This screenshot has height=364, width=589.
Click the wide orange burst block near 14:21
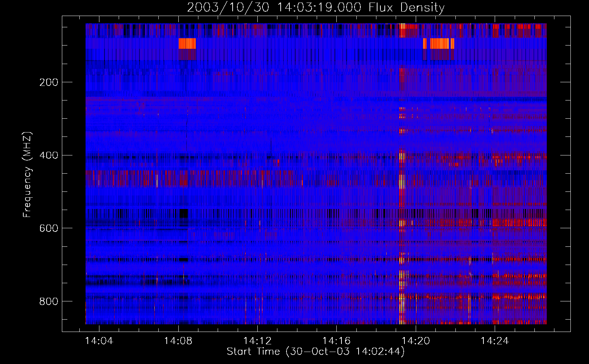[x=440, y=43]
